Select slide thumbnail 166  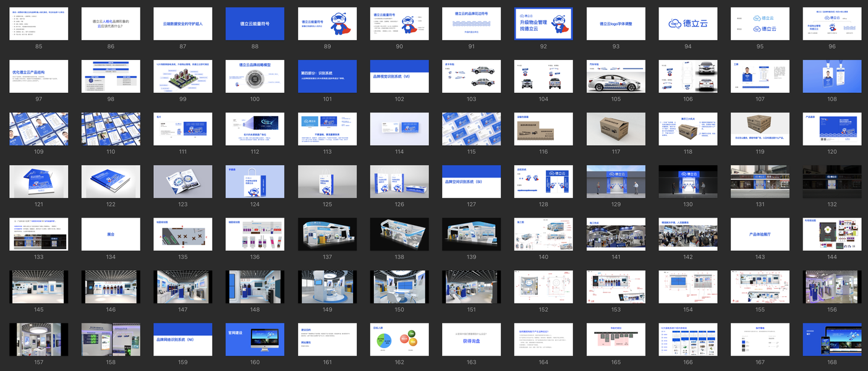pos(688,339)
